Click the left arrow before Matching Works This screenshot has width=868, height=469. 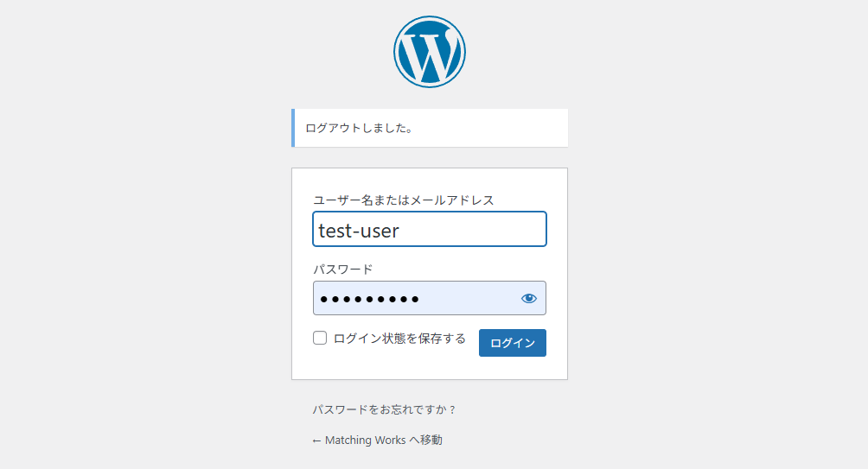(x=316, y=440)
